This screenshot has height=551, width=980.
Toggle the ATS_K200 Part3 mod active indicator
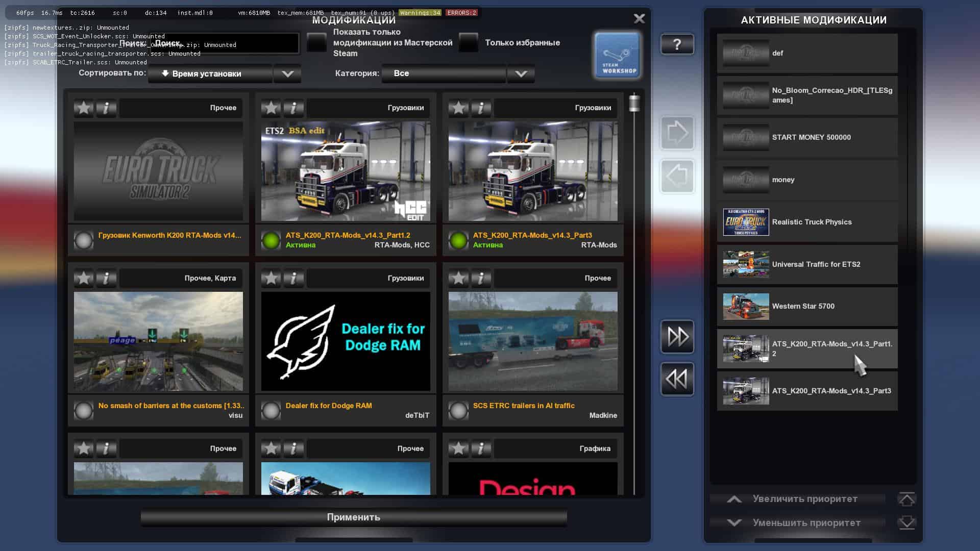(458, 240)
